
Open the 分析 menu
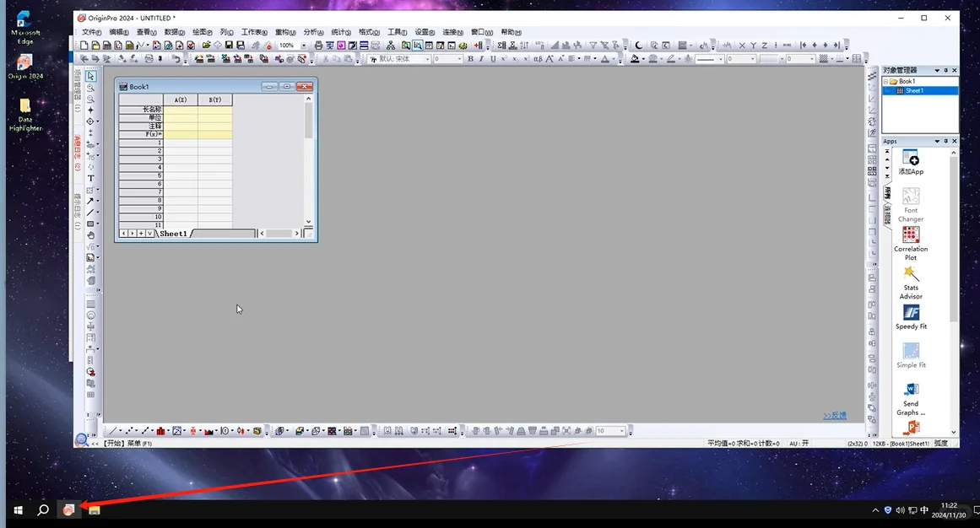click(x=313, y=32)
